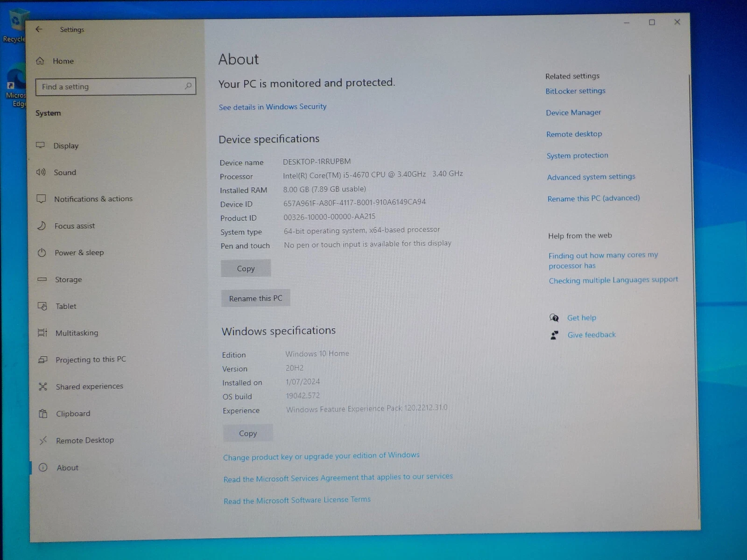Open the Home icon in the sidebar
The height and width of the screenshot is (560, 747).
tap(40, 61)
